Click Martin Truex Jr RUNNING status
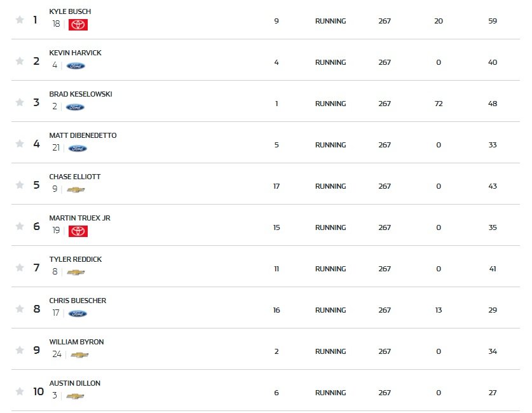 331,227
